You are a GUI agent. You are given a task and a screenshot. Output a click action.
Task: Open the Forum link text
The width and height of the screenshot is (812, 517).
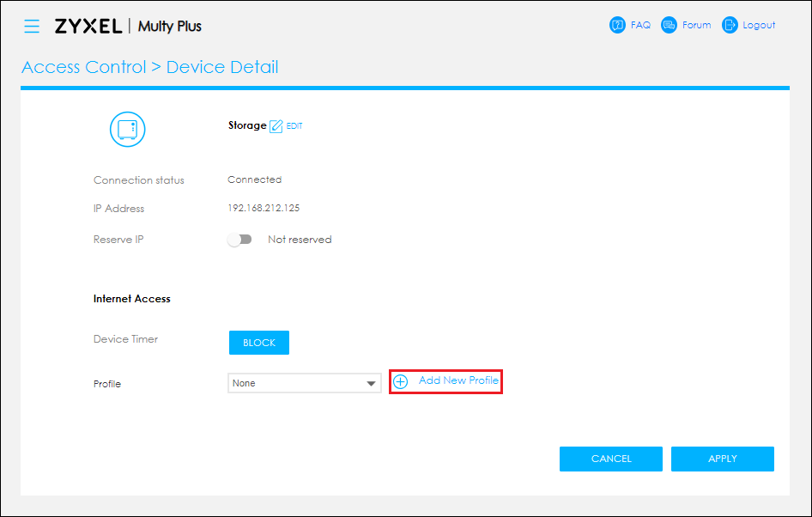coord(696,25)
